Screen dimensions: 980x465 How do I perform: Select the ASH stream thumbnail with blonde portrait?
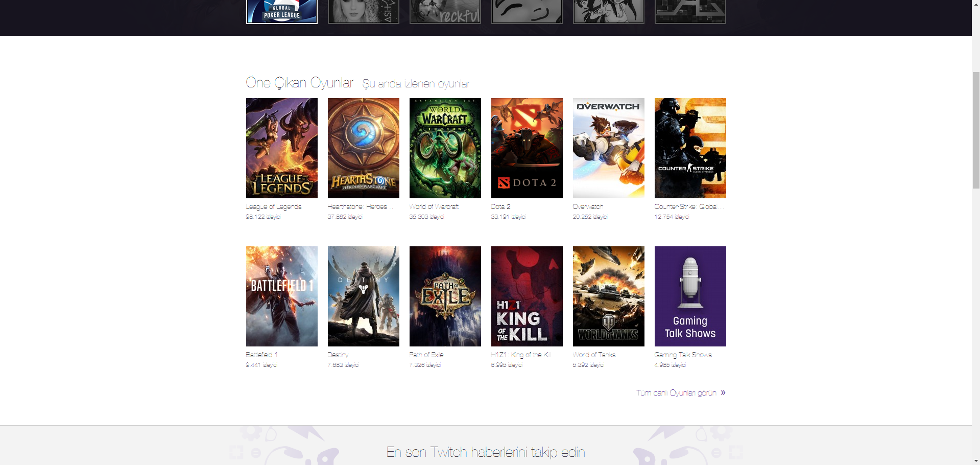[363, 11]
